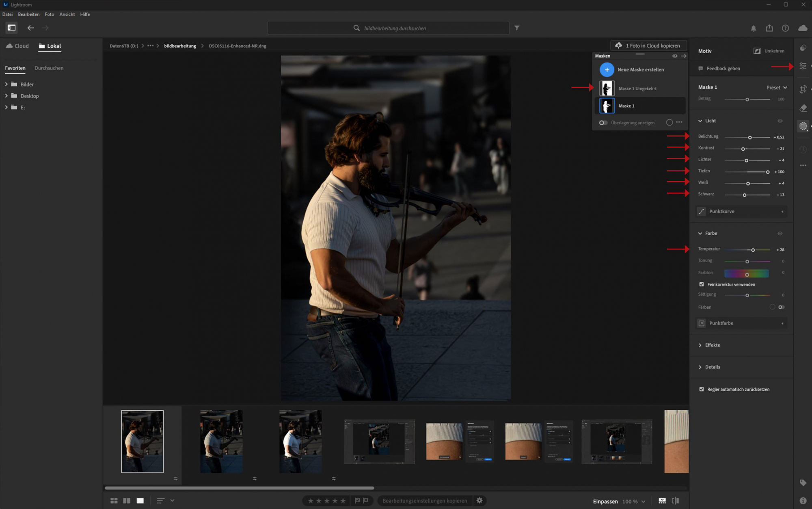Open the Preset dropdown
This screenshot has height=509, width=812.
[776, 87]
